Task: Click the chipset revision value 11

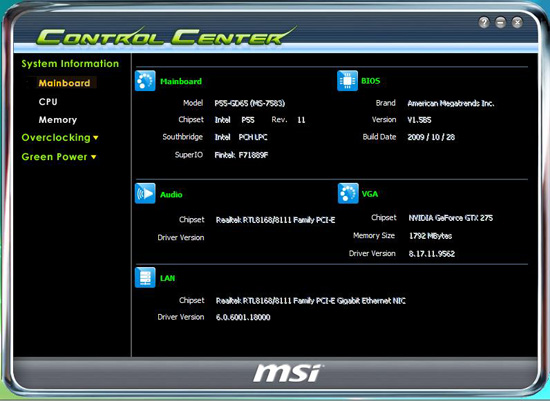Action: 301,120
